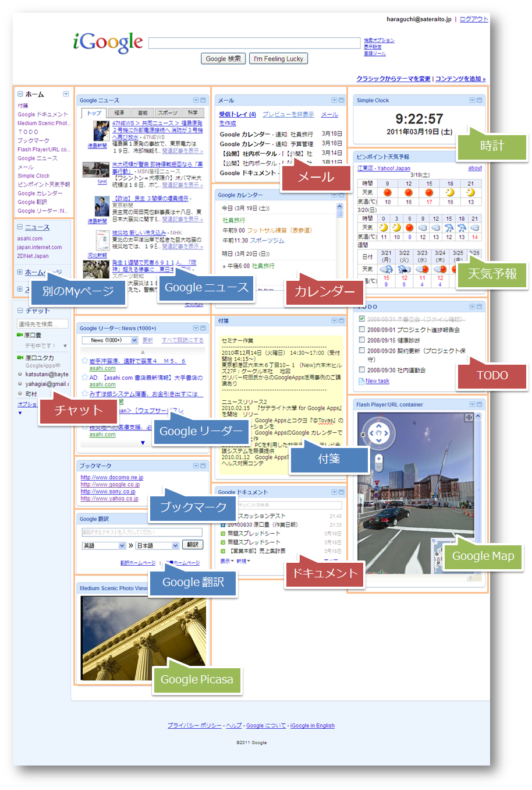Open the Simple Clock gadget options arrow

point(472,100)
